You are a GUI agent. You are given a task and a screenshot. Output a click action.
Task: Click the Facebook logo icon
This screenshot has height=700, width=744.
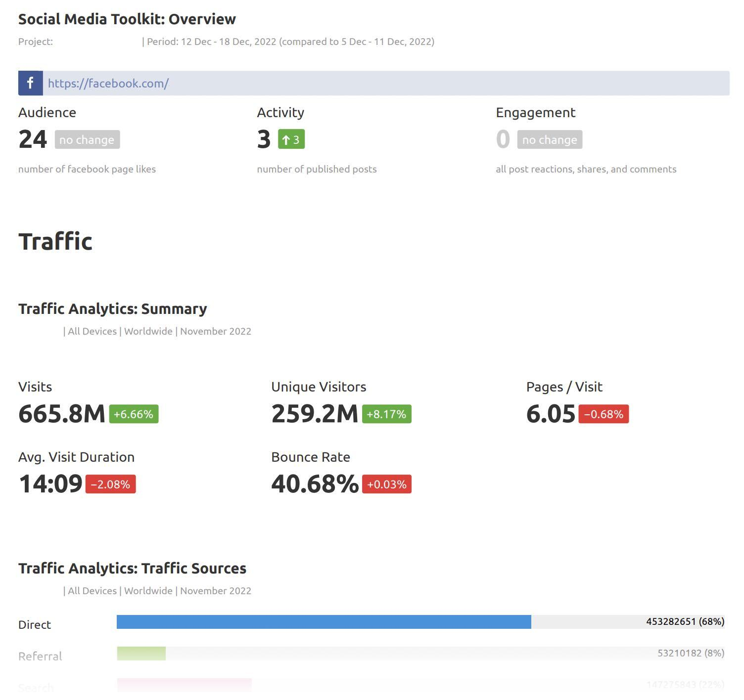pyautogui.click(x=30, y=83)
